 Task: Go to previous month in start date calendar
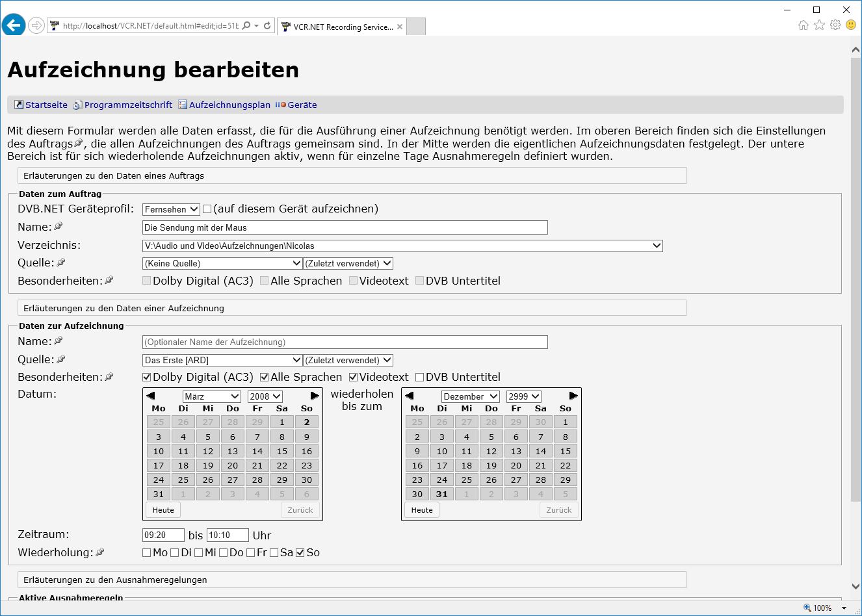(x=151, y=396)
